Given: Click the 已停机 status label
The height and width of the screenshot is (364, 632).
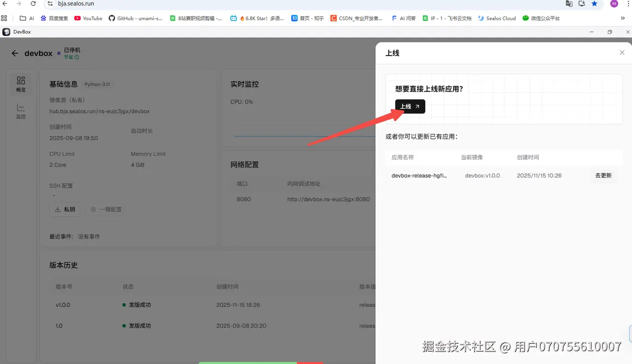Looking at the screenshot, I should [72, 50].
